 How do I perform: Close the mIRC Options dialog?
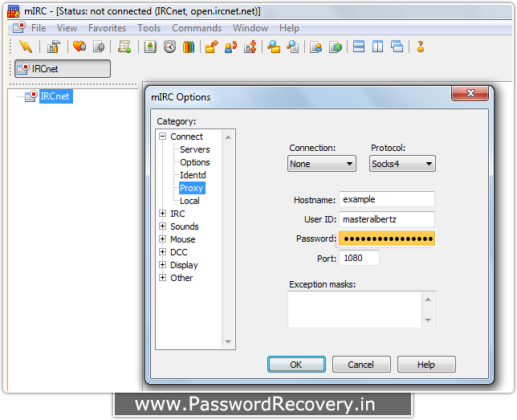point(470,93)
